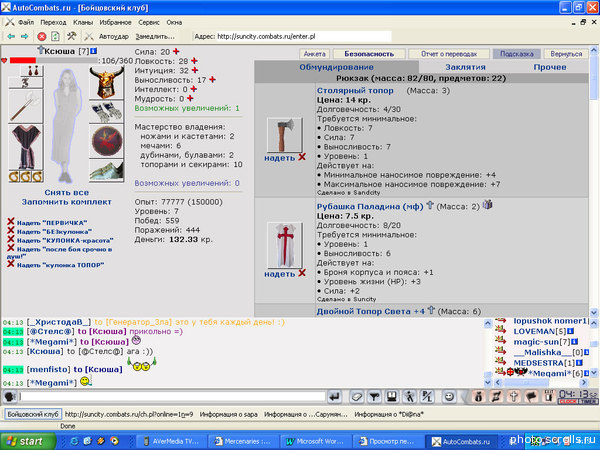This screenshot has height=450, width=600.
Task: Click the equipped gloves slot
Action: (x=106, y=112)
